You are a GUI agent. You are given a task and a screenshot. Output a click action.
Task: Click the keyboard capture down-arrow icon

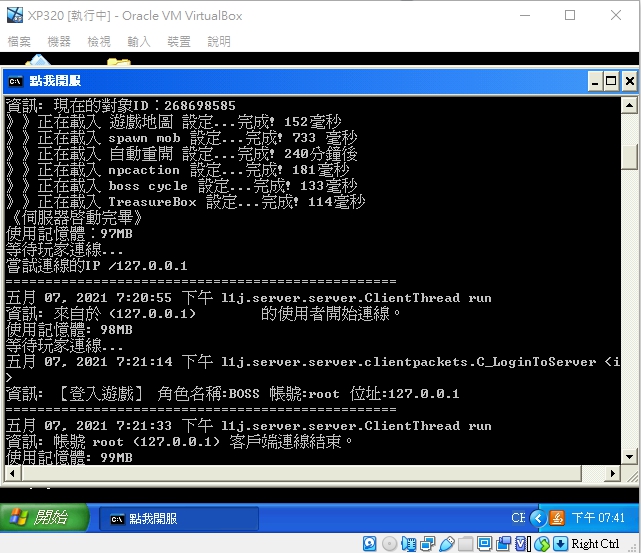[561, 544]
